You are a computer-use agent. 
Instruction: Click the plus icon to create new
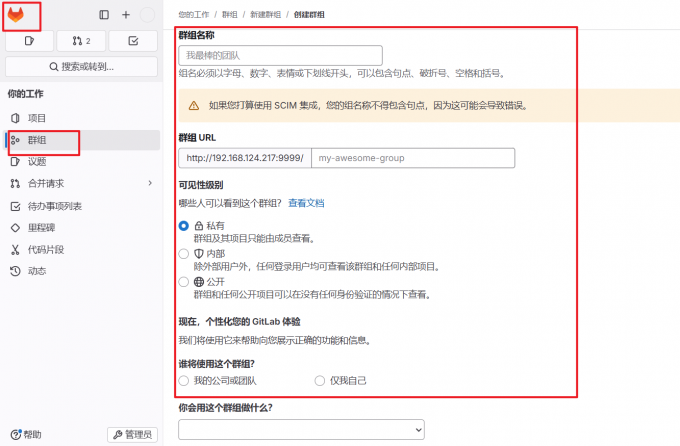[x=126, y=15]
